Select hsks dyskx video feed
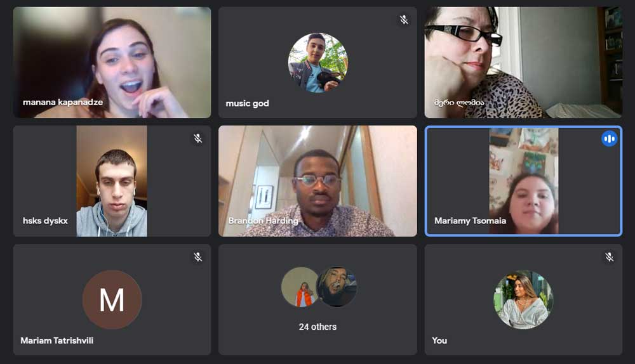 [112, 181]
